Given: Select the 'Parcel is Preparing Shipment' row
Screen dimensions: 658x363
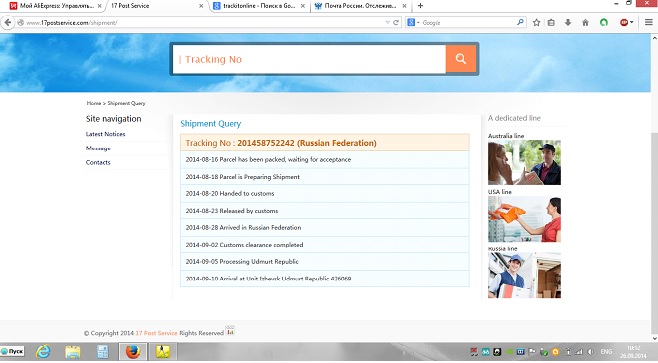Looking at the screenshot, I should [x=324, y=177].
